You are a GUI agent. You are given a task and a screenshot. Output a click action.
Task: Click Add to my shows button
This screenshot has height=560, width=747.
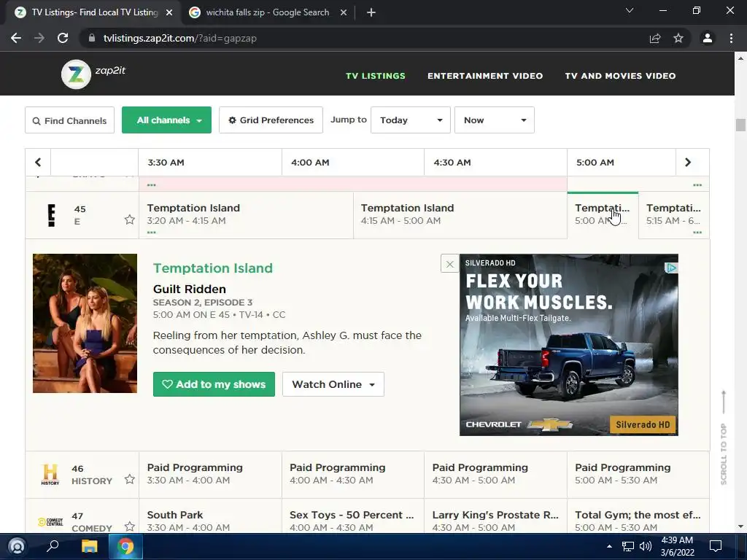(214, 384)
